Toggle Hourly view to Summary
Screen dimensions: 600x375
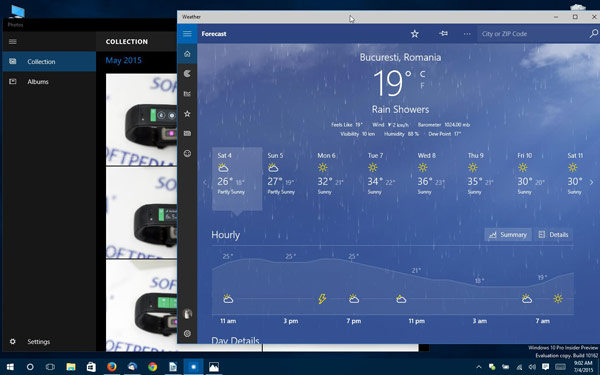click(x=508, y=235)
